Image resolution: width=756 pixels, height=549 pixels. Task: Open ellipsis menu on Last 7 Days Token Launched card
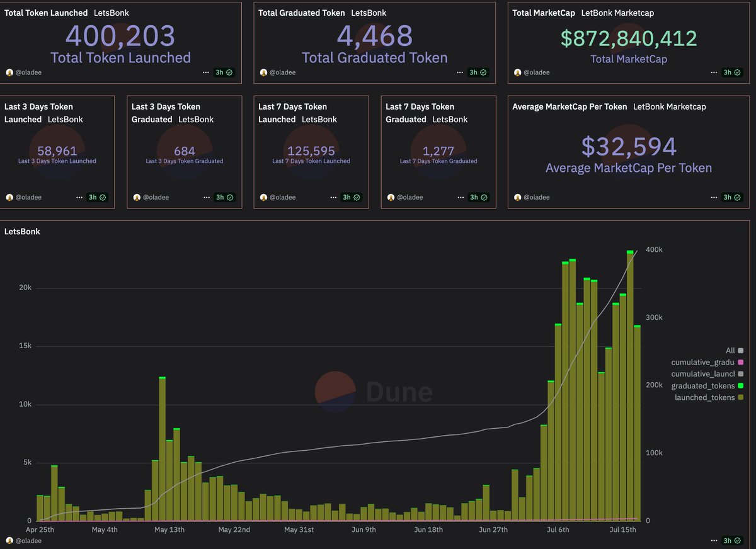332,197
